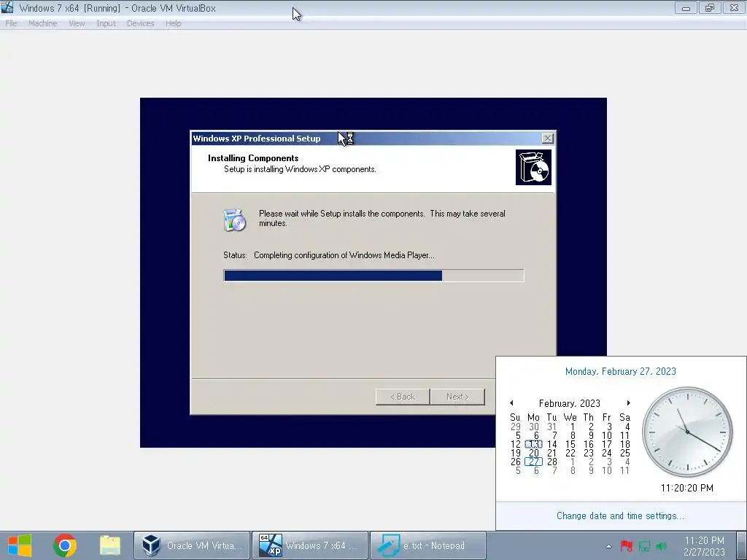
Task: Select February 19 in the calendar
Action: coord(516,452)
